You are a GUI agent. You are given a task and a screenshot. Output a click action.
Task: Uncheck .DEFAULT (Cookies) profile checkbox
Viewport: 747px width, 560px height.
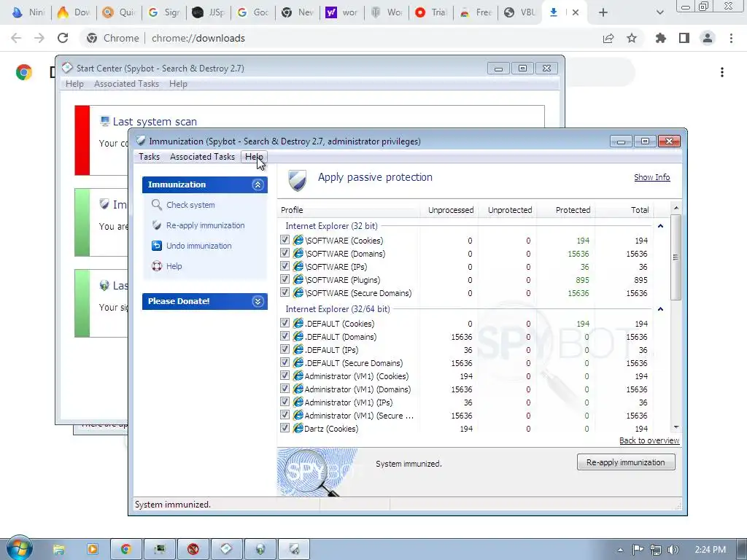point(285,323)
